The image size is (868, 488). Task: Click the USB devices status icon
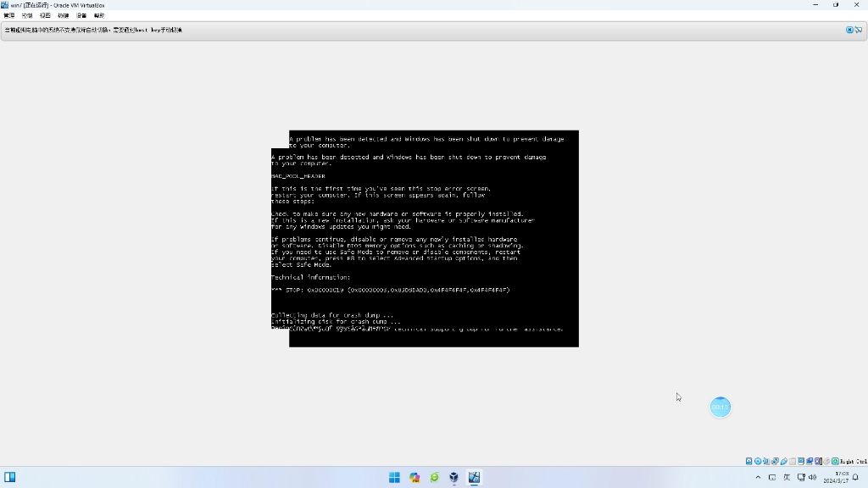click(784, 462)
